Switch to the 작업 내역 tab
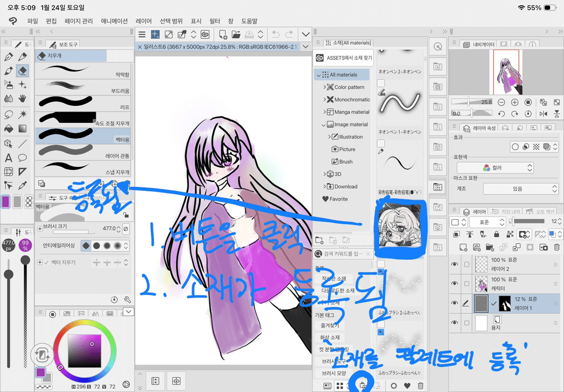 coord(505,212)
